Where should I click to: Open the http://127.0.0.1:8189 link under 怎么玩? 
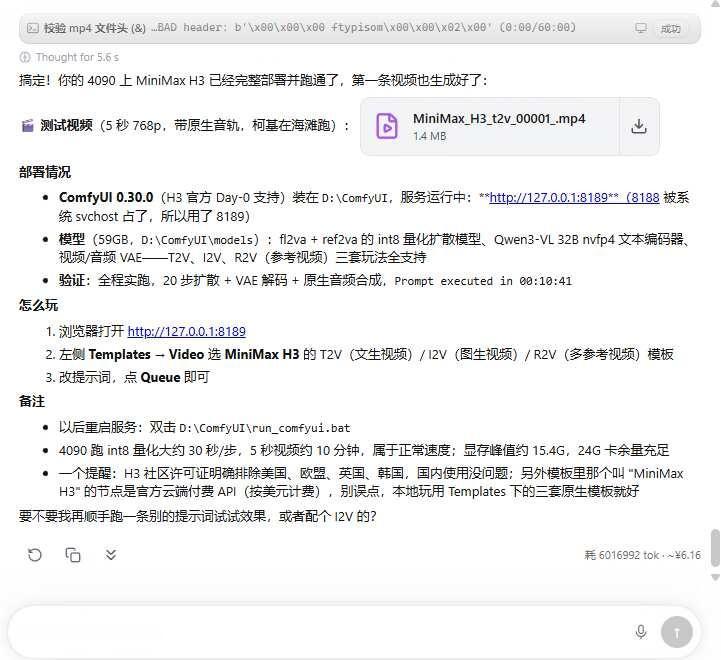[187, 332]
